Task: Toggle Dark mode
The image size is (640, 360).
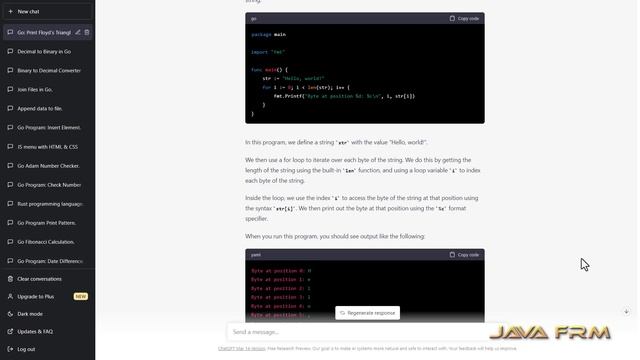Action: (x=48, y=314)
